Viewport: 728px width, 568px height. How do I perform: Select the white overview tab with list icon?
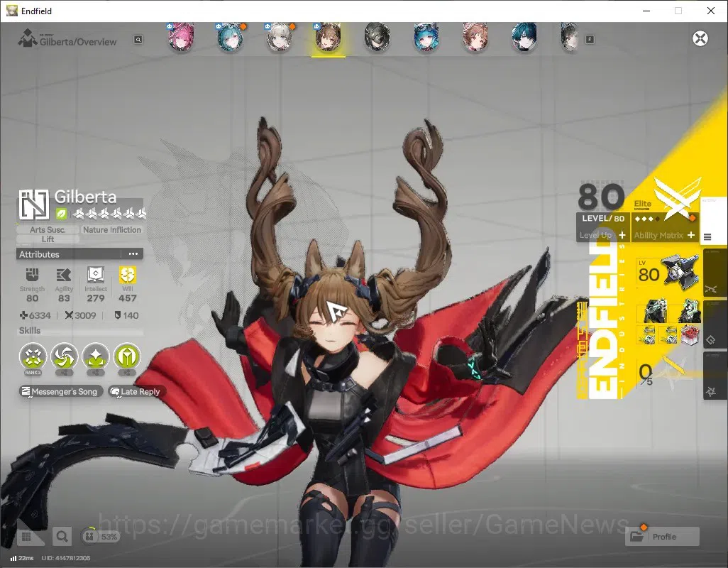[713, 222]
